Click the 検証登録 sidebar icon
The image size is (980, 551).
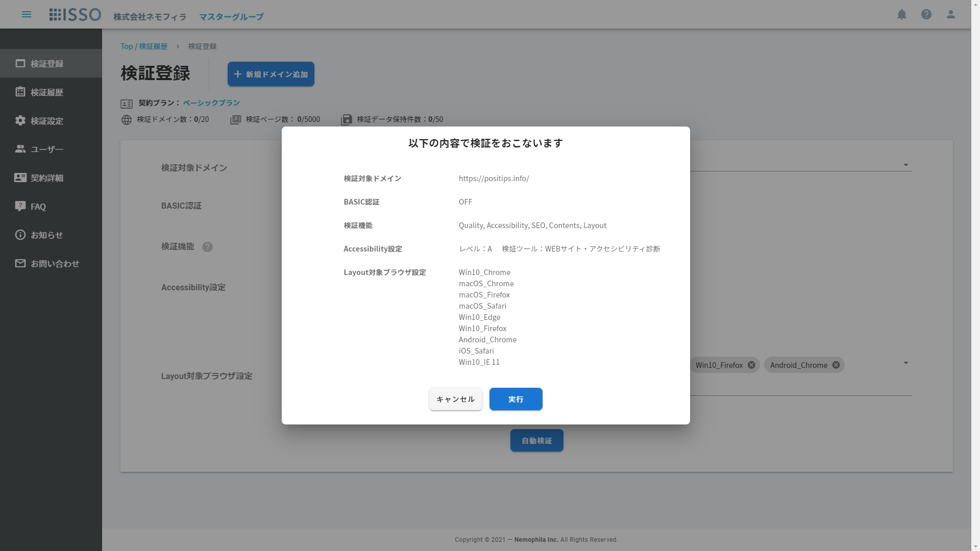click(x=20, y=63)
